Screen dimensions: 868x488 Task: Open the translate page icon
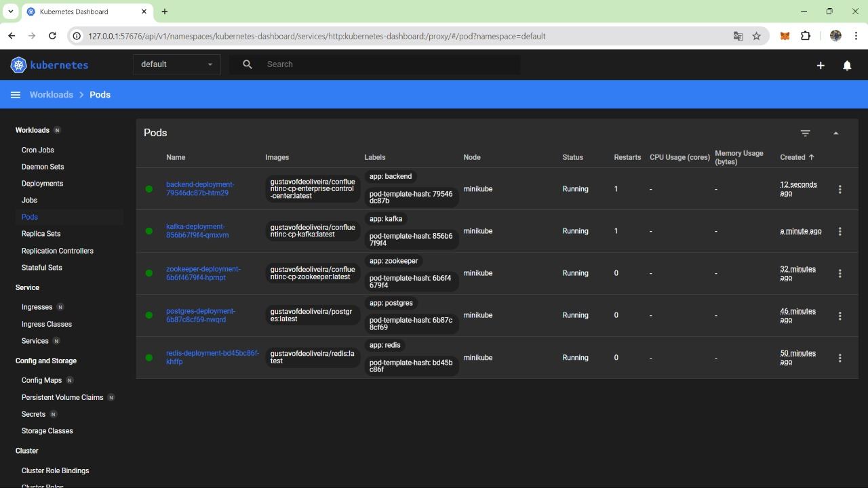click(738, 36)
